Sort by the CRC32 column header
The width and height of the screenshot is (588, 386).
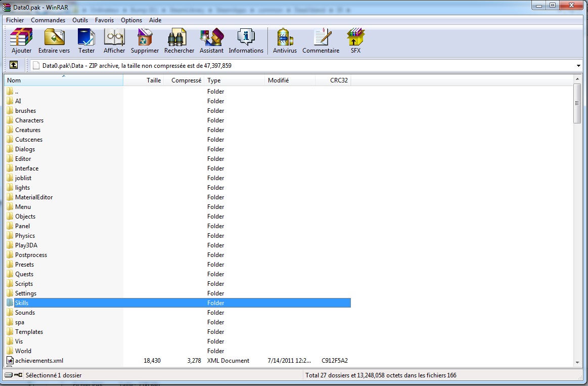tap(333, 80)
